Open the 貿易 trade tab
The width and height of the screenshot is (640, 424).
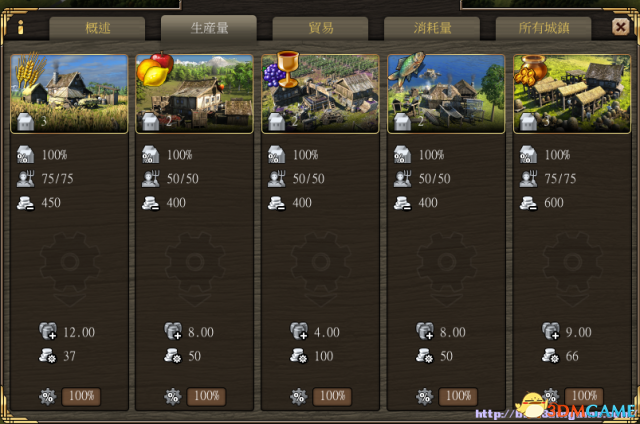tap(320, 28)
